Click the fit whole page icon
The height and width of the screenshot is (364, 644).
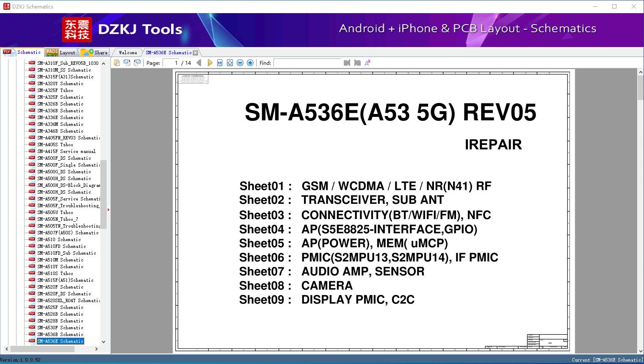230,63
